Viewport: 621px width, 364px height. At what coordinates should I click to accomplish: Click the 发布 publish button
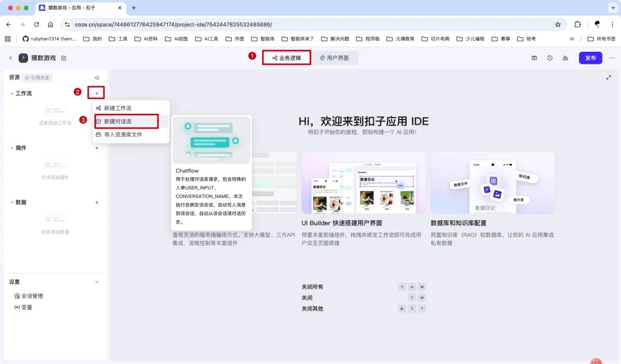pyautogui.click(x=590, y=58)
